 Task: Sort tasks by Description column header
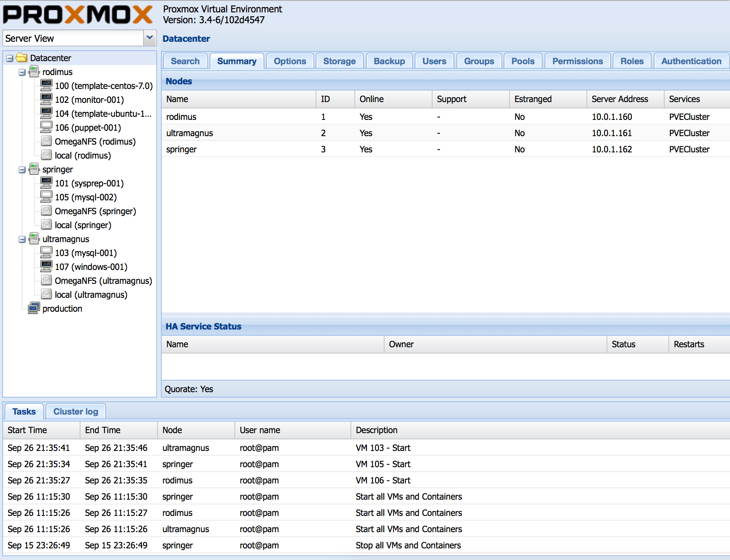tap(540, 430)
